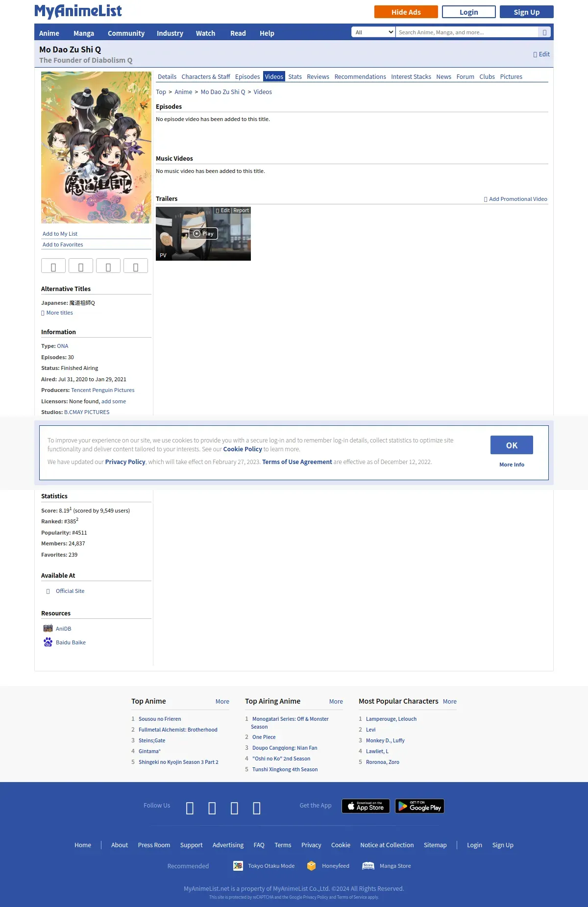Click the top Login button
This screenshot has height=907, width=588.
(469, 12)
